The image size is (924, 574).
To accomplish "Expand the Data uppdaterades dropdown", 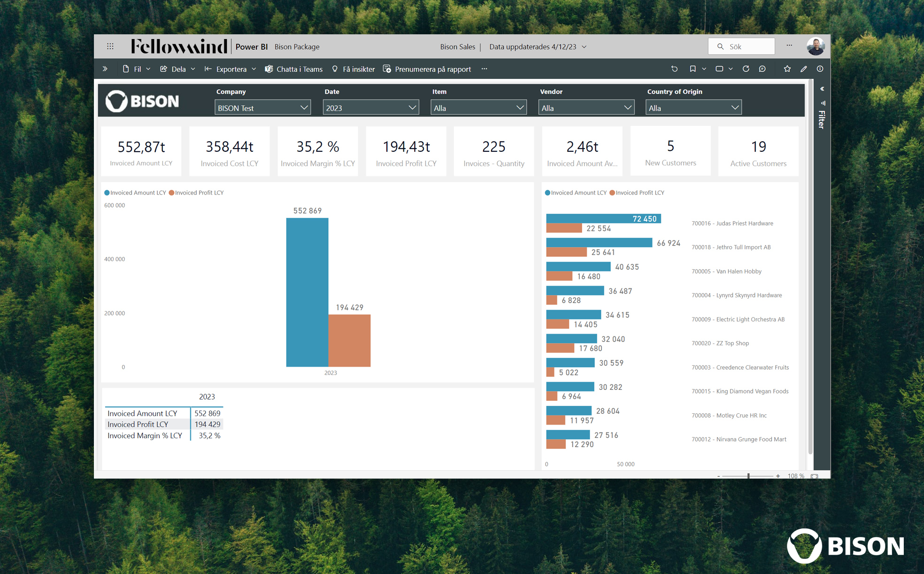I will click(x=584, y=47).
